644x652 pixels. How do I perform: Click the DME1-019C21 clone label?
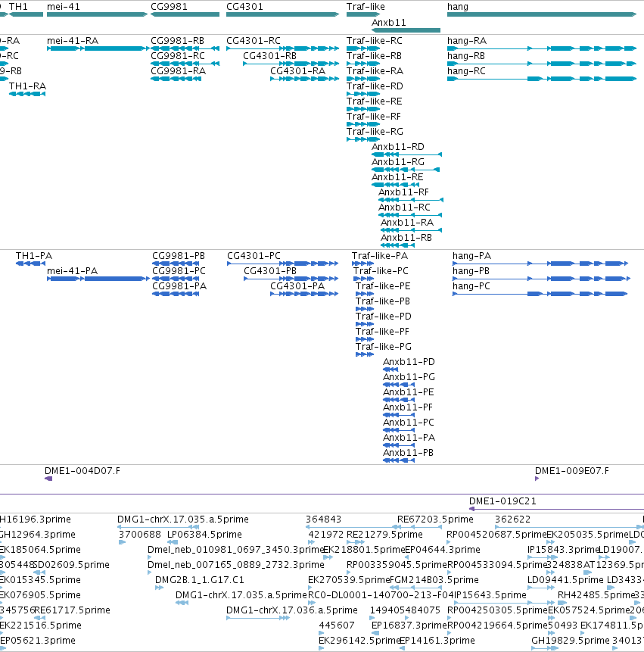502,501
